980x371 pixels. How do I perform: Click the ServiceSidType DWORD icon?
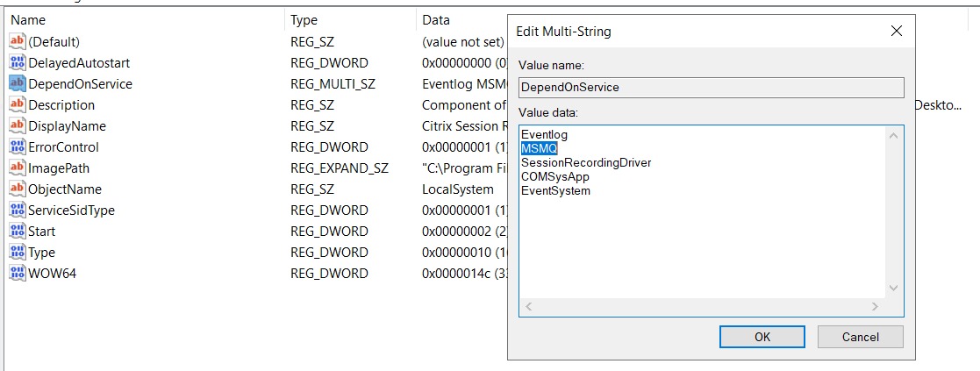click(x=18, y=210)
